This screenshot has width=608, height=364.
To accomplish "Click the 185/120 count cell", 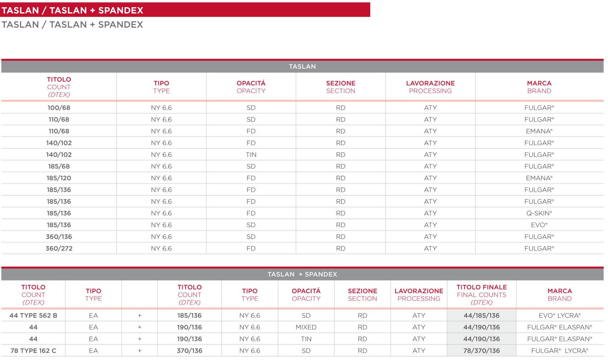I will [59, 178].
